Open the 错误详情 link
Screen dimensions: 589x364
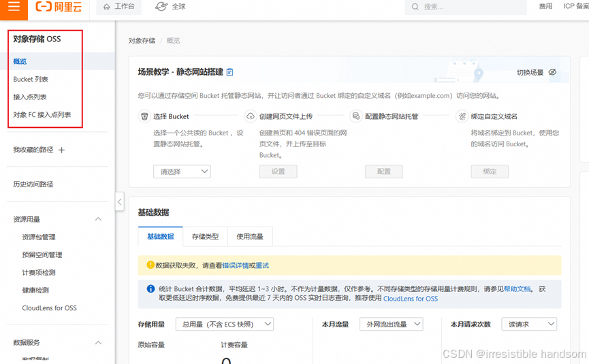[x=236, y=265]
